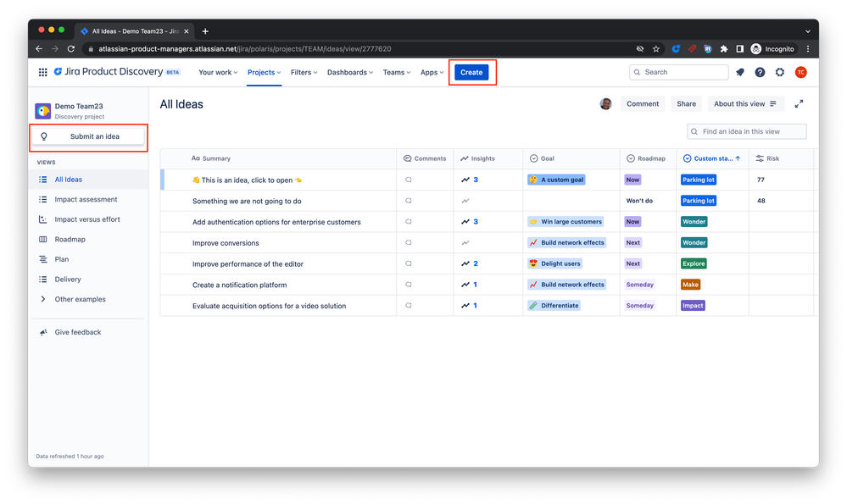Click Submit an idea button
The height and width of the screenshot is (504, 847).
[x=88, y=136]
